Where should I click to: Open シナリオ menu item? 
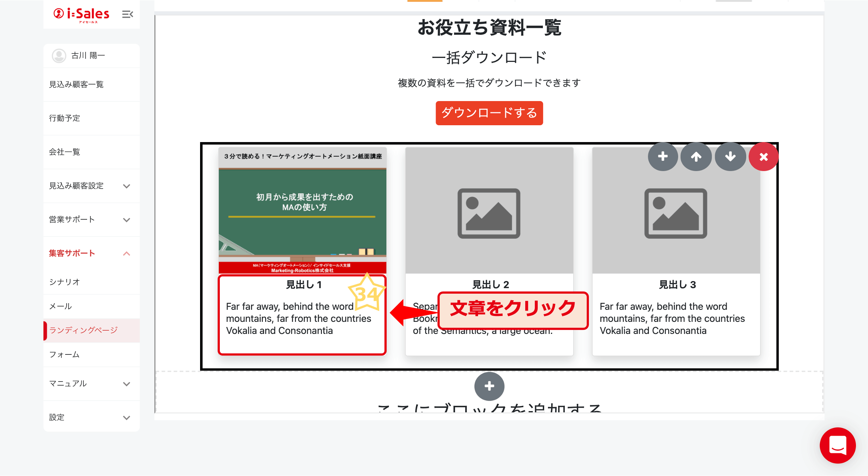pyautogui.click(x=64, y=282)
